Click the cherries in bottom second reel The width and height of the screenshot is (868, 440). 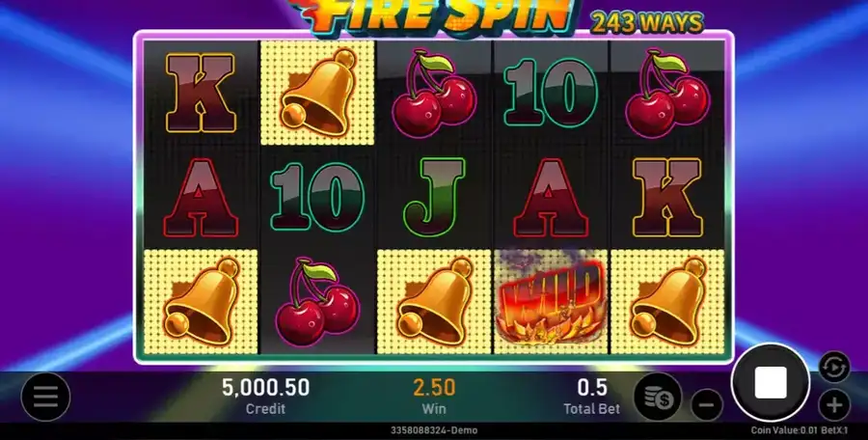317,302
